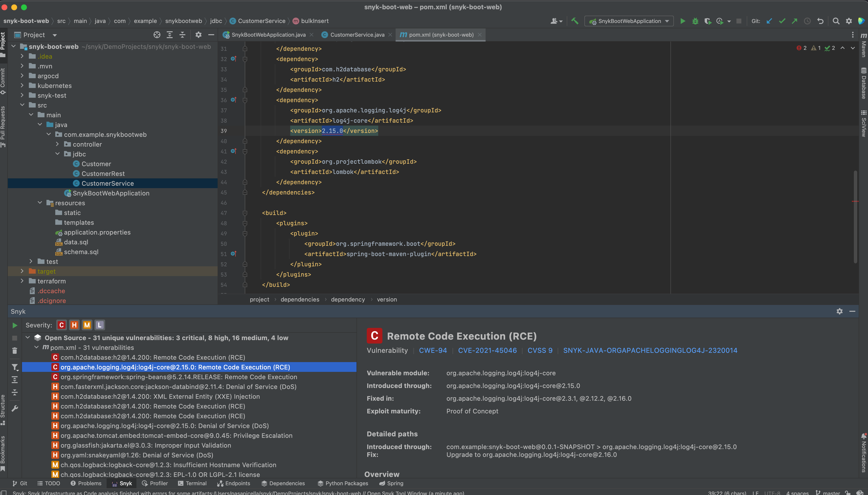Click the gutter icon on line 36

233,100
